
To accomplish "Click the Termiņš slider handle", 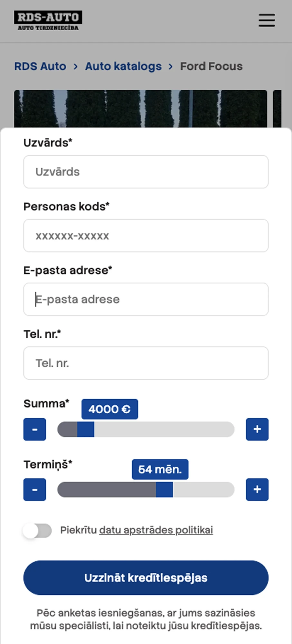I will 164,489.
